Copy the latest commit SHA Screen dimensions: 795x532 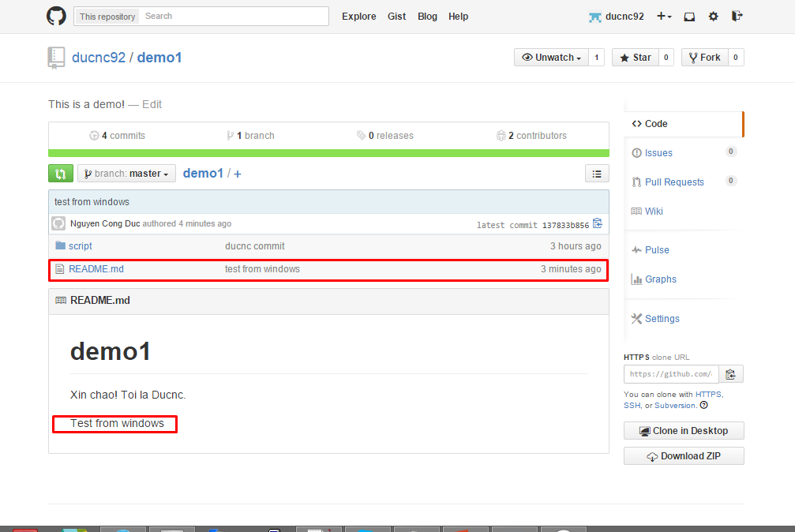tap(598, 223)
